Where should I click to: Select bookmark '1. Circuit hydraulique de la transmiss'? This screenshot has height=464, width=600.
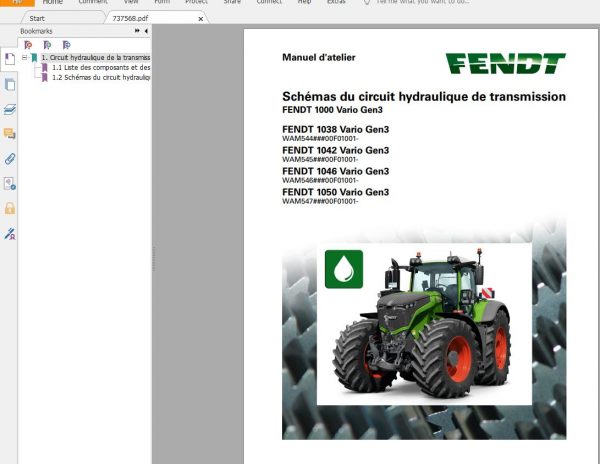[96, 58]
